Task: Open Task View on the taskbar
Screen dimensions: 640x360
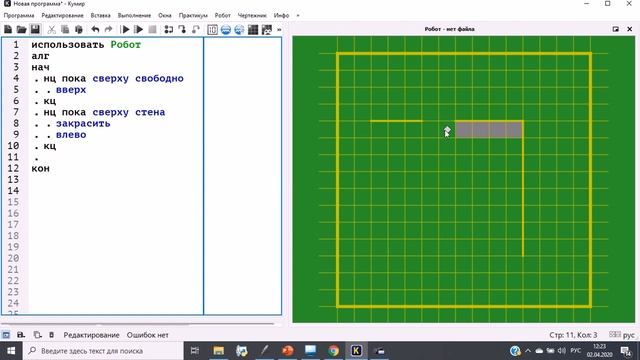Action: pyautogui.click(x=195, y=351)
